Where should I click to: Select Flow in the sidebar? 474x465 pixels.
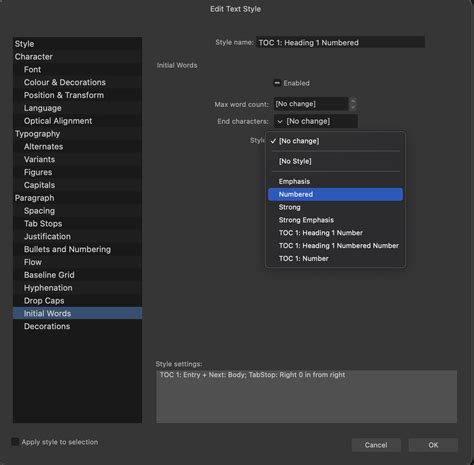tap(77, 262)
